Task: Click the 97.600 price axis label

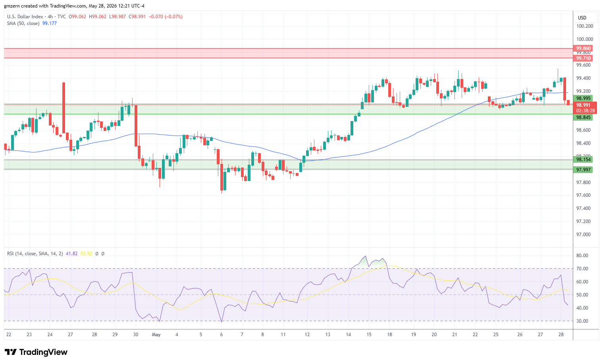Action: [584, 195]
